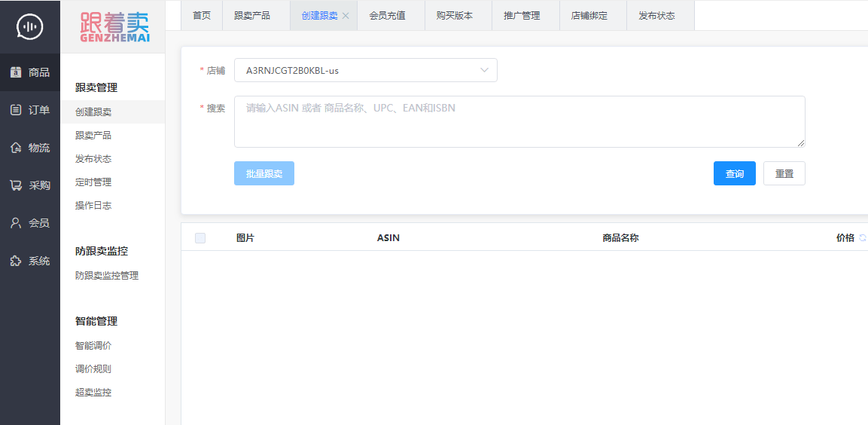The image size is (868, 425).
Task: Click the 智能管理 group heading
Action: coord(96,321)
